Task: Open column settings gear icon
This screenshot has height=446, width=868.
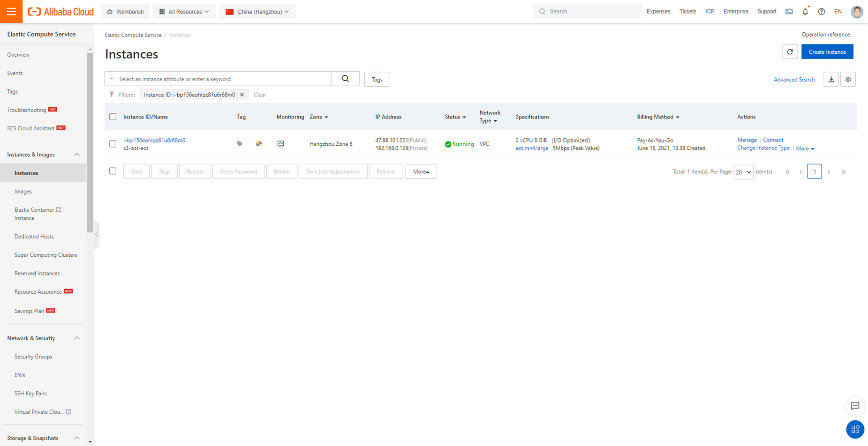Action: 848,79
